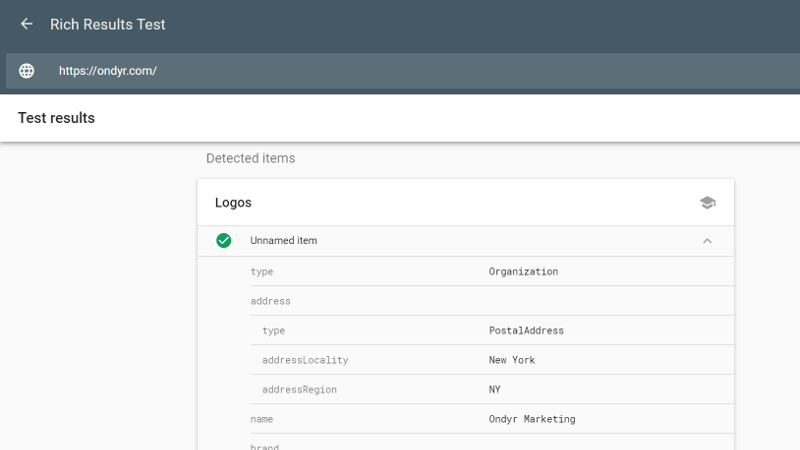
Task: Select the NY region value
Action: pyautogui.click(x=494, y=390)
